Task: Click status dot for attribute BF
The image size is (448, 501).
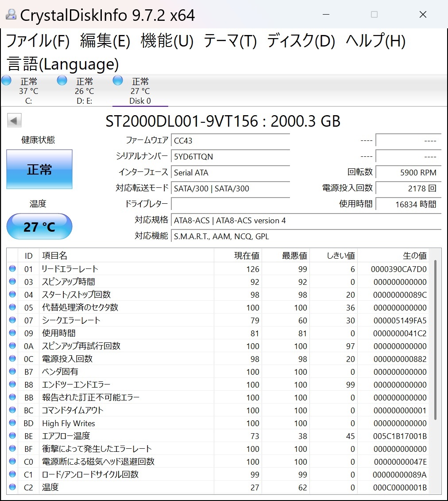Action: [x=12, y=448]
